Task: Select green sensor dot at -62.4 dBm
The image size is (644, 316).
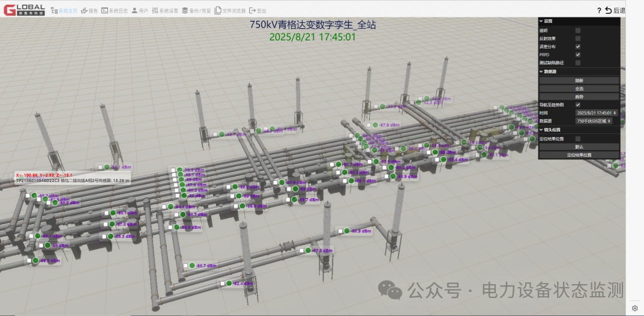Action: (x=229, y=283)
